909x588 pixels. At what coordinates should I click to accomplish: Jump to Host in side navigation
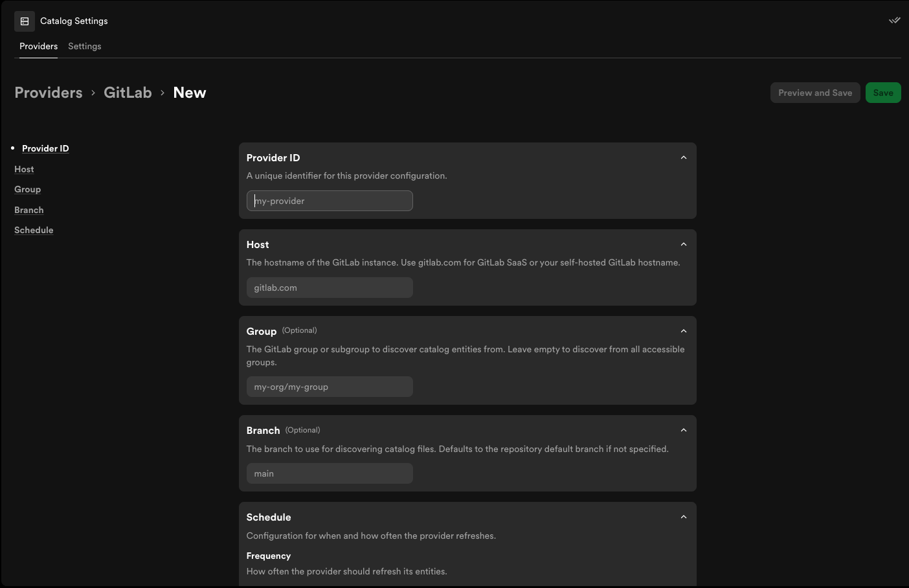pyautogui.click(x=24, y=169)
